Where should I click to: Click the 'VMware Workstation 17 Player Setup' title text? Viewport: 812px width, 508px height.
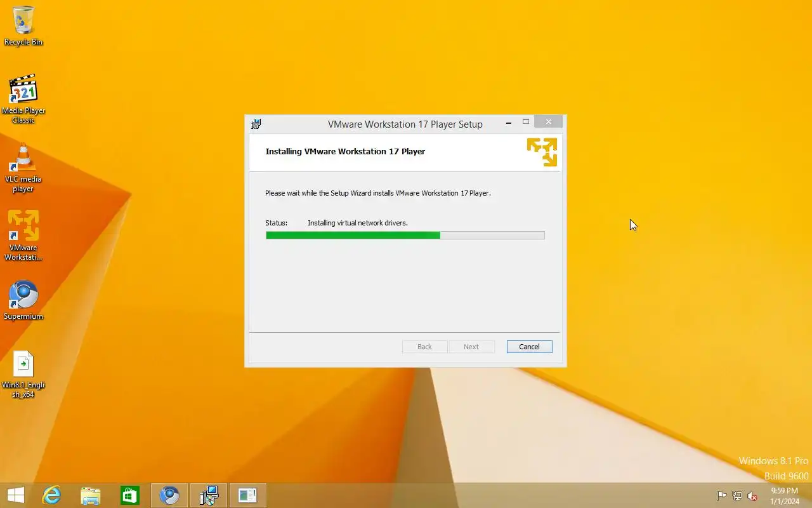[x=405, y=124]
